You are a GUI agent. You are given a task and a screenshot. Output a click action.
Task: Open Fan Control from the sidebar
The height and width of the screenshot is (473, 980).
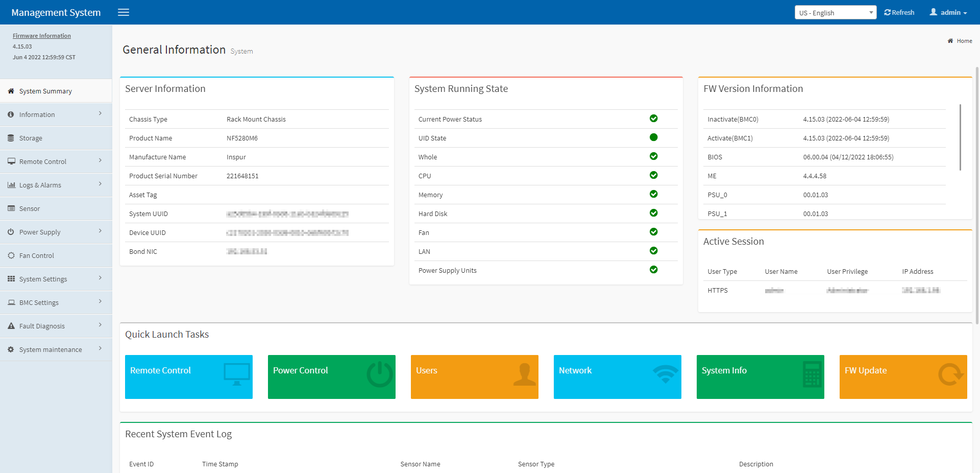(37, 255)
